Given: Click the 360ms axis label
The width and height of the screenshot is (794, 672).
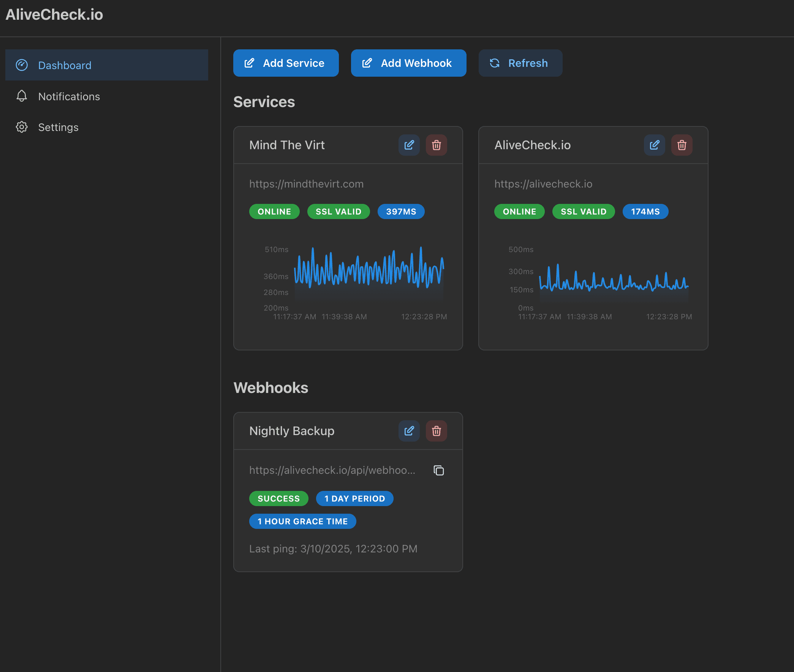Looking at the screenshot, I should tap(276, 276).
